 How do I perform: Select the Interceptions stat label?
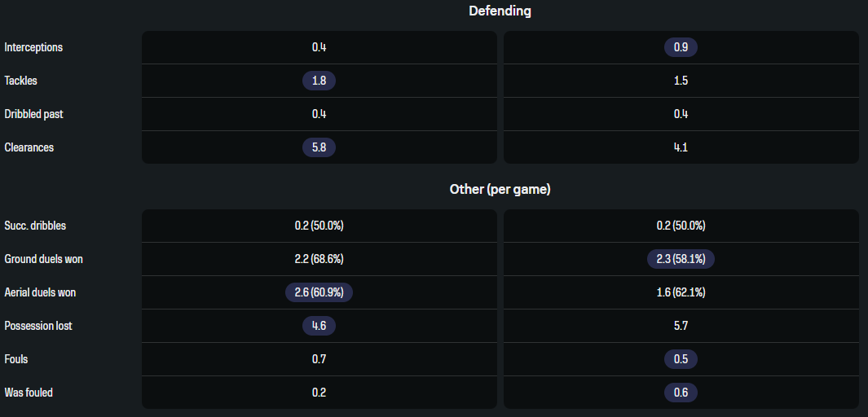click(x=33, y=47)
